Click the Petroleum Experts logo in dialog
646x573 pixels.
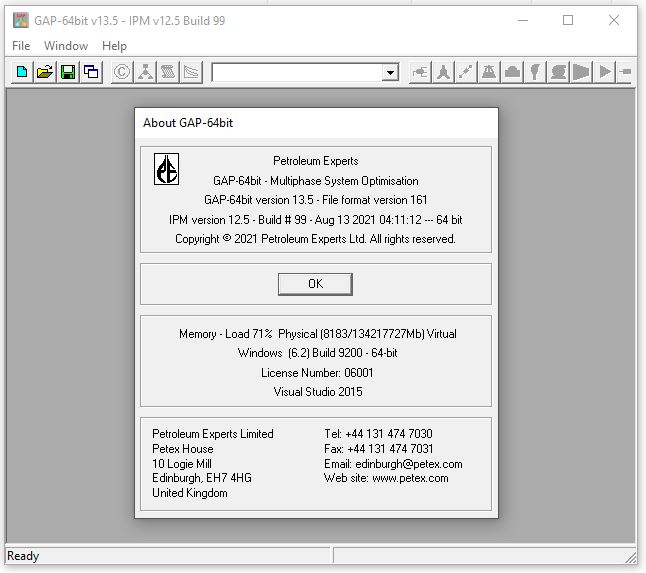(x=166, y=169)
